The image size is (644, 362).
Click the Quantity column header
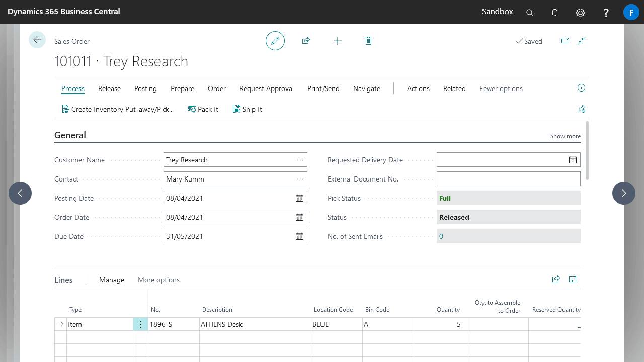coord(448,310)
